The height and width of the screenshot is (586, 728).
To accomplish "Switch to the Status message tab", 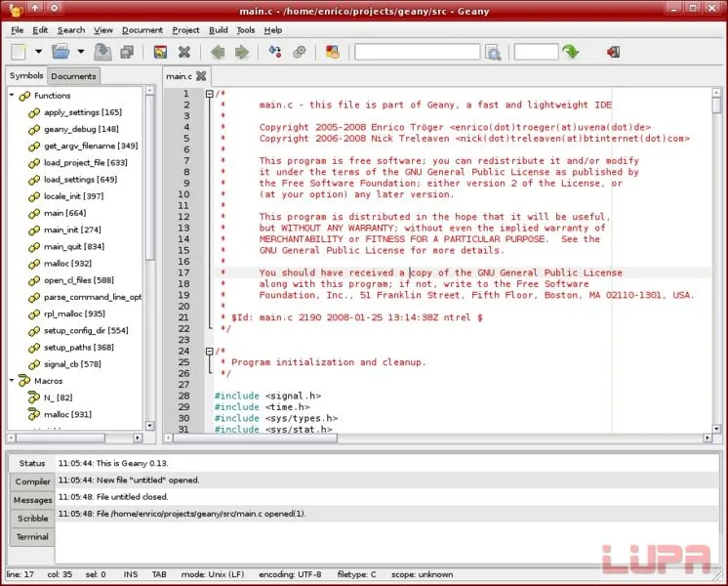I will tap(32, 463).
